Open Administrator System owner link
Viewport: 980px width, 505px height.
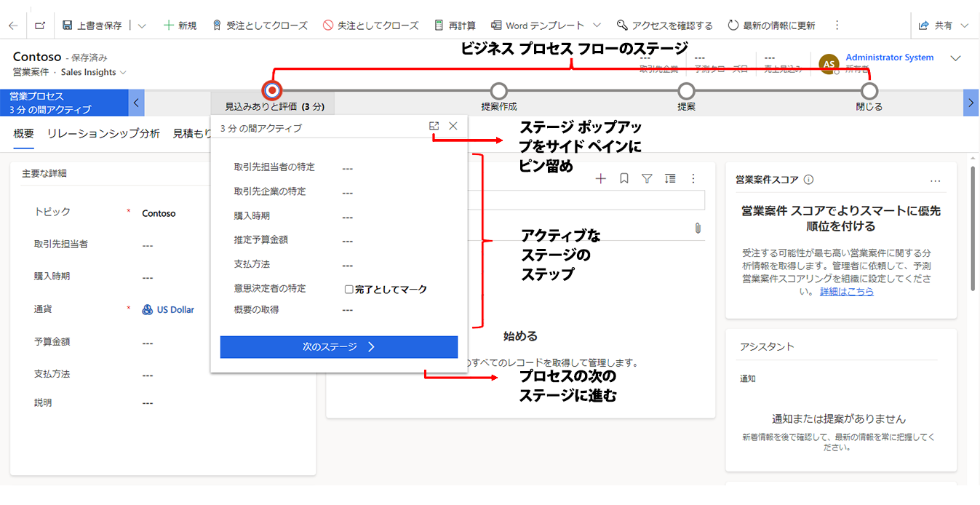point(889,57)
